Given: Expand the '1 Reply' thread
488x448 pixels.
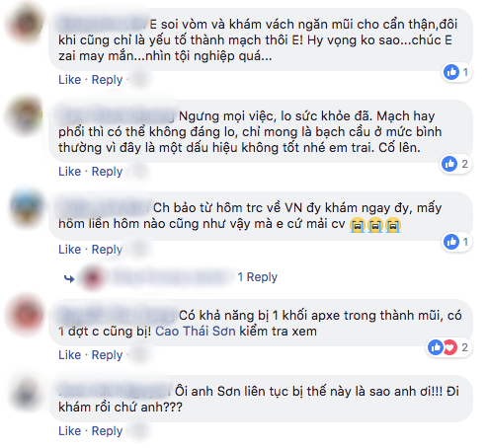Looking at the screenshot, I should (258, 277).
